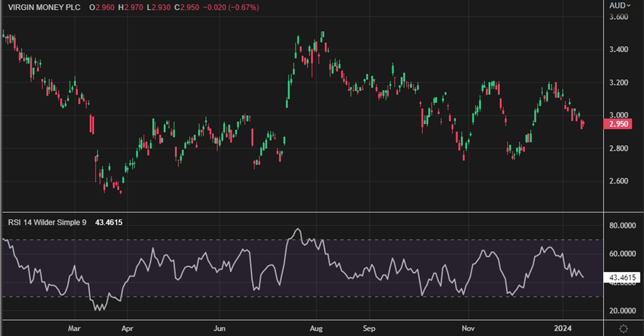Click the 3.600 price axis label
644x336 pixels.
pos(618,17)
